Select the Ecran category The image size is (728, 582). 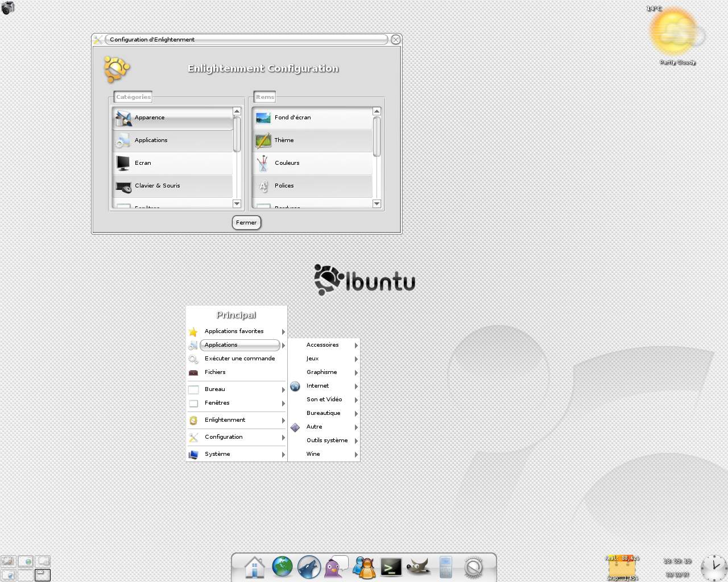pos(173,163)
